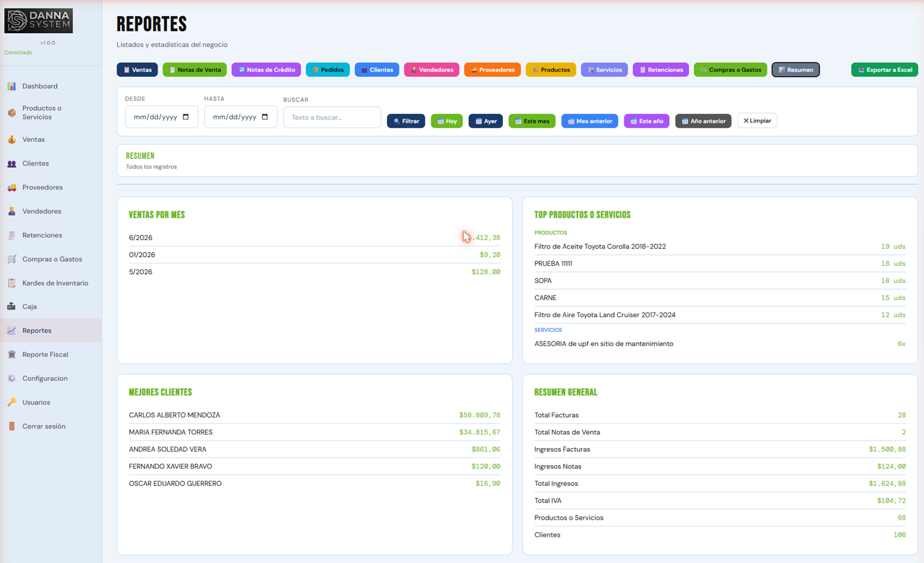The image size is (924, 563).
Task: Click the Buscar text input field
Action: pos(332,117)
